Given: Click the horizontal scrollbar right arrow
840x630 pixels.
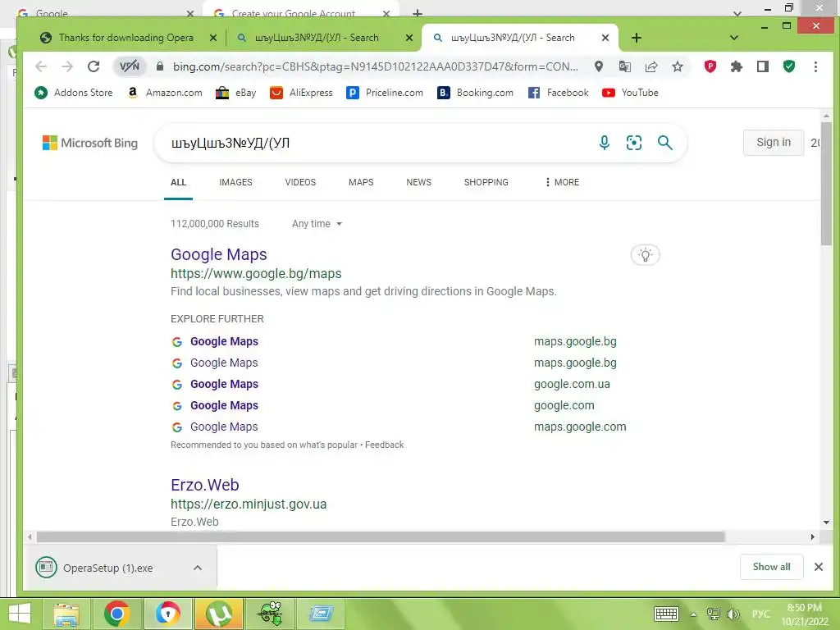Looking at the screenshot, I should [813, 536].
